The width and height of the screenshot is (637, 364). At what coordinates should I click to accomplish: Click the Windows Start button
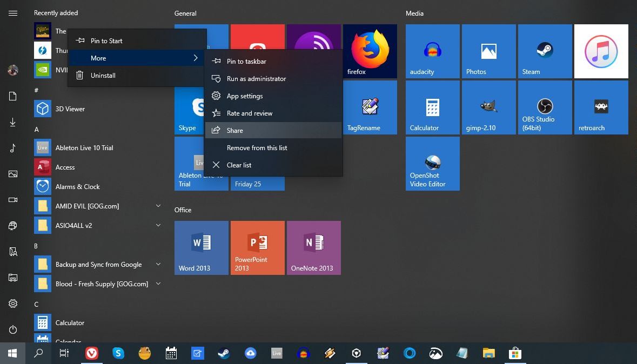coord(12,353)
